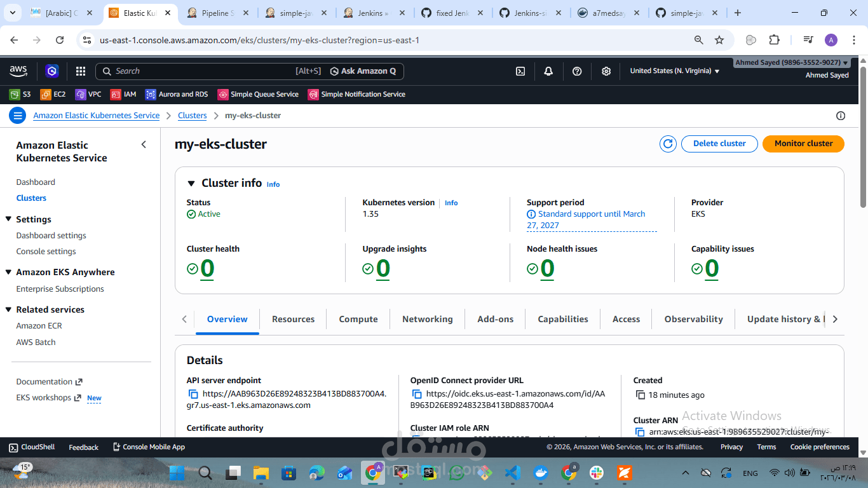Open Dashboard in the side navigation
Screen dimensions: 868x488
coord(36,182)
